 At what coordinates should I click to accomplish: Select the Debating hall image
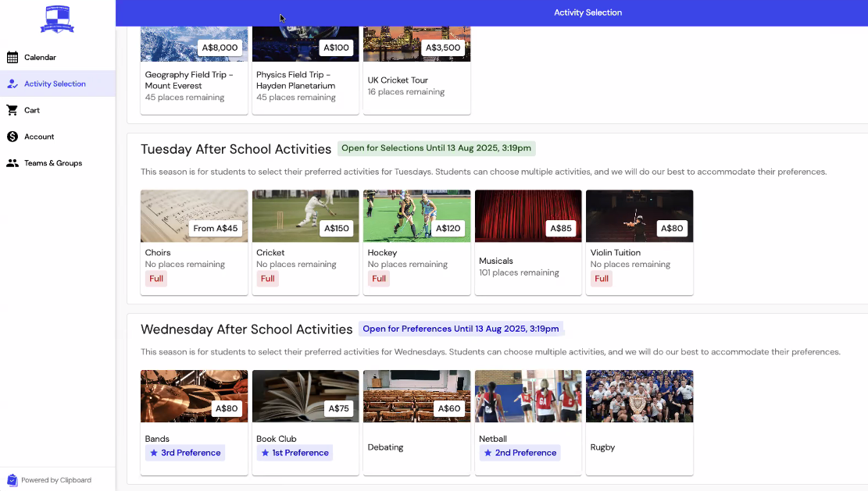click(x=417, y=397)
